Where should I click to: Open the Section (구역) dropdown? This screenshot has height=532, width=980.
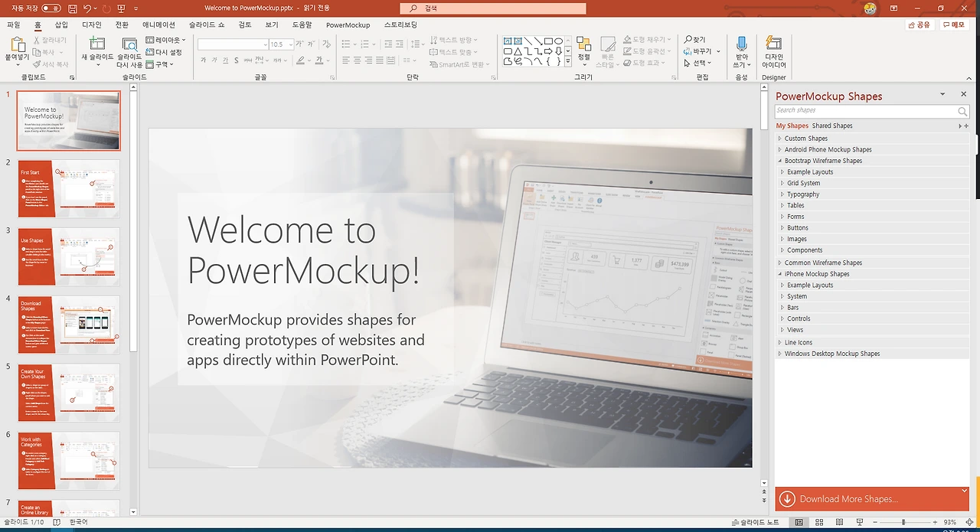point(159,64)
